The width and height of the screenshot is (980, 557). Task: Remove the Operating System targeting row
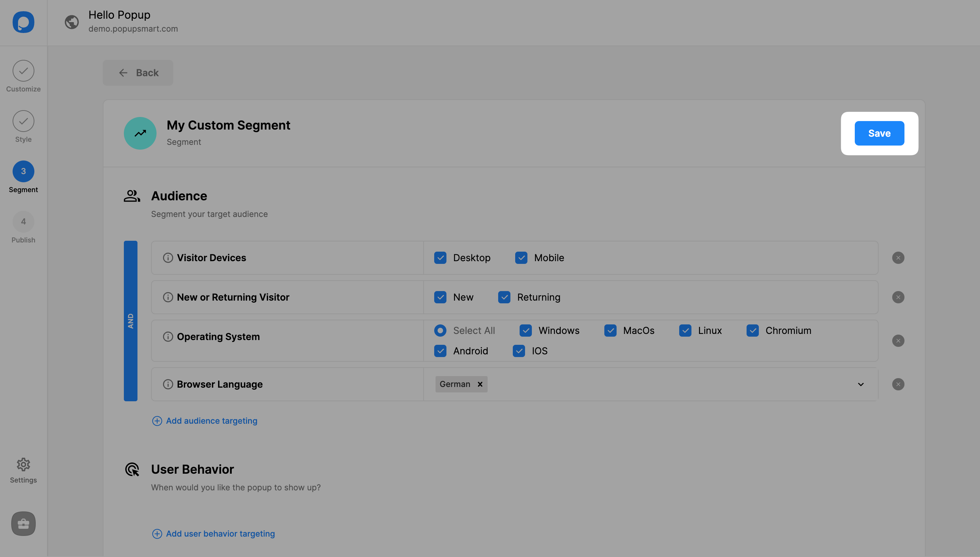click(x=898, y=340)
